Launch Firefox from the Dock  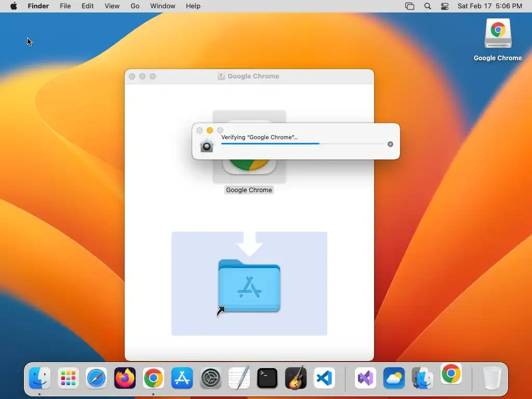125,378
